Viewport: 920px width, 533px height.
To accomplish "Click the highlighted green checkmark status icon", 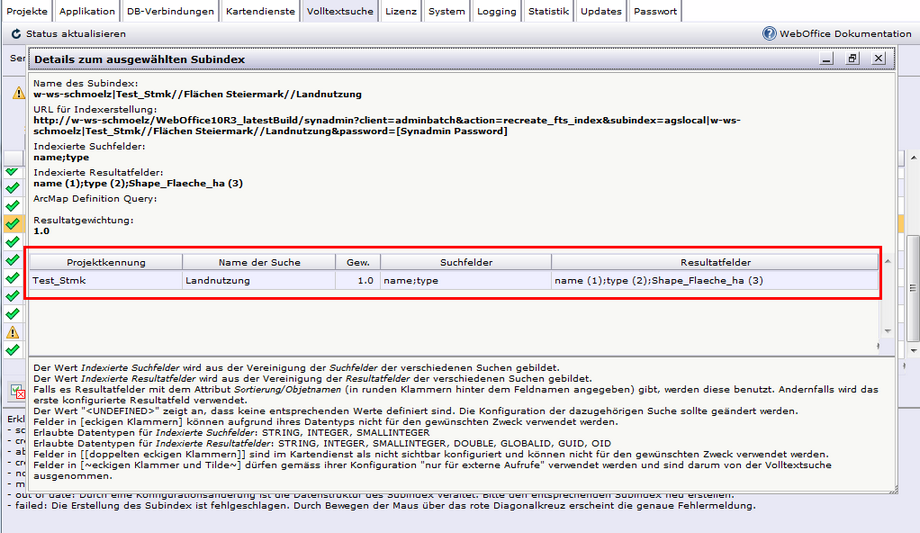I will click(x=12, y=223).
